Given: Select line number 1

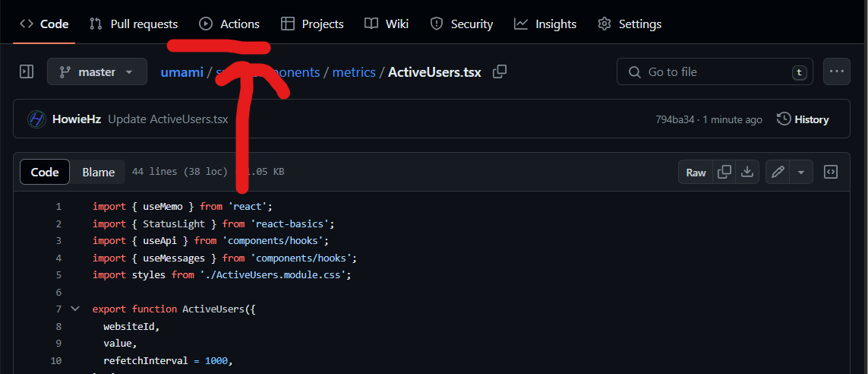Looking at the screenshot, I should 58,207.
